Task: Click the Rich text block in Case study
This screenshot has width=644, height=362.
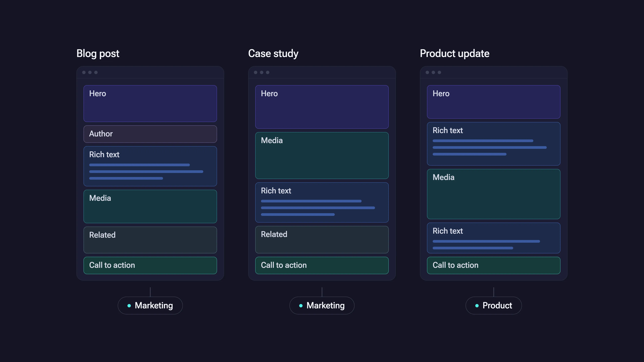Action: pos(322,202)
